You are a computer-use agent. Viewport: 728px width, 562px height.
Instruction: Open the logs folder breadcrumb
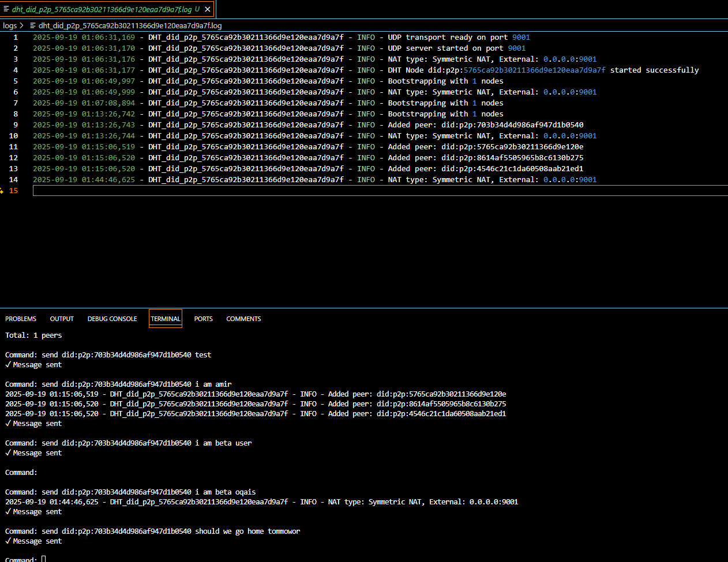coord(10,25)
